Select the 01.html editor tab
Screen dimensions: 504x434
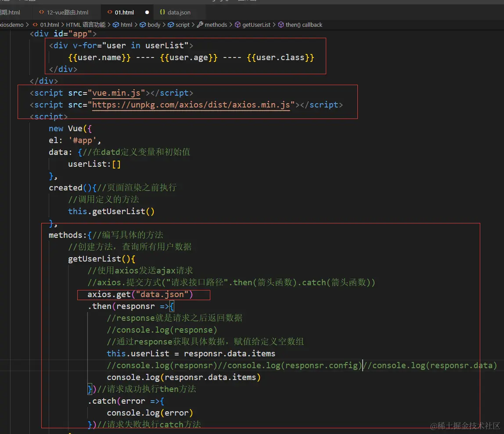point(124,12)
